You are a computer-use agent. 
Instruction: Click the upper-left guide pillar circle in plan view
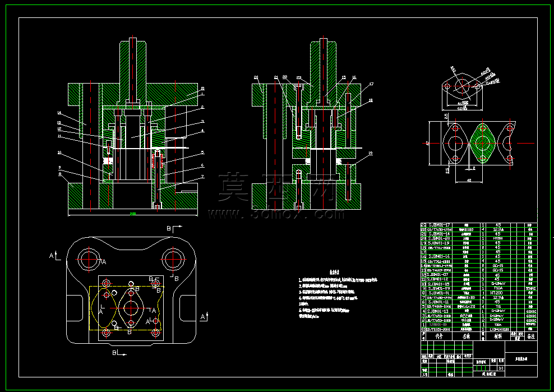click(x=89, y=260)
